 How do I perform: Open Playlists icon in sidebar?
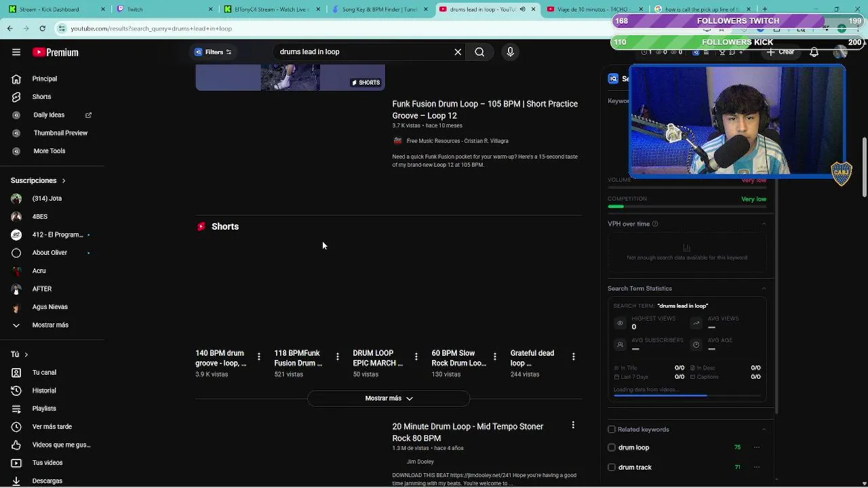pos(16,409)
